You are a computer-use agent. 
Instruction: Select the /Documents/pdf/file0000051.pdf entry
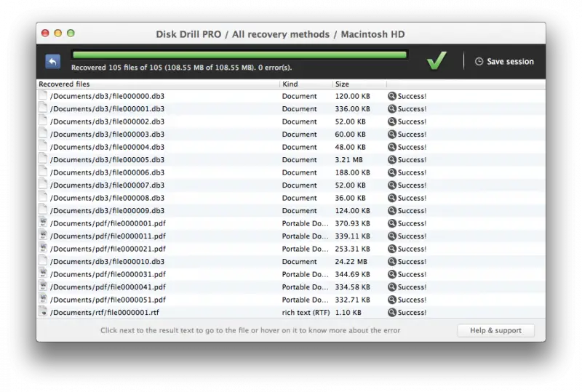click(x=290, y=300)
